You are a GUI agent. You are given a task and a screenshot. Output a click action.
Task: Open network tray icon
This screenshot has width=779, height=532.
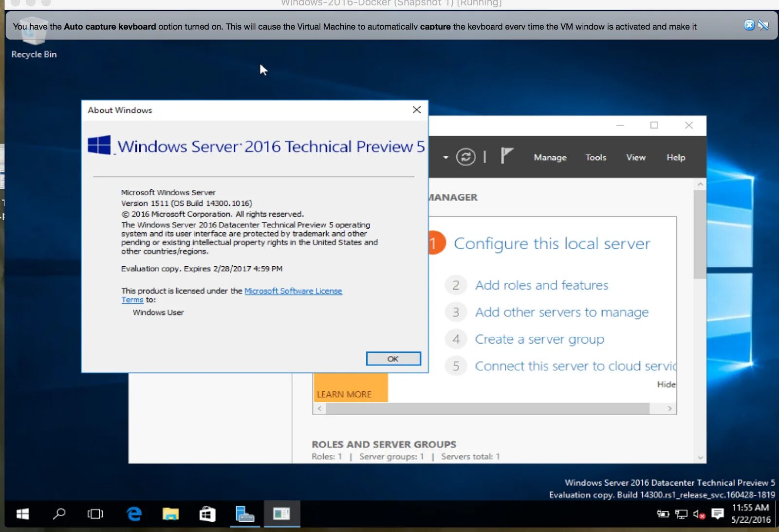(681, 514)
